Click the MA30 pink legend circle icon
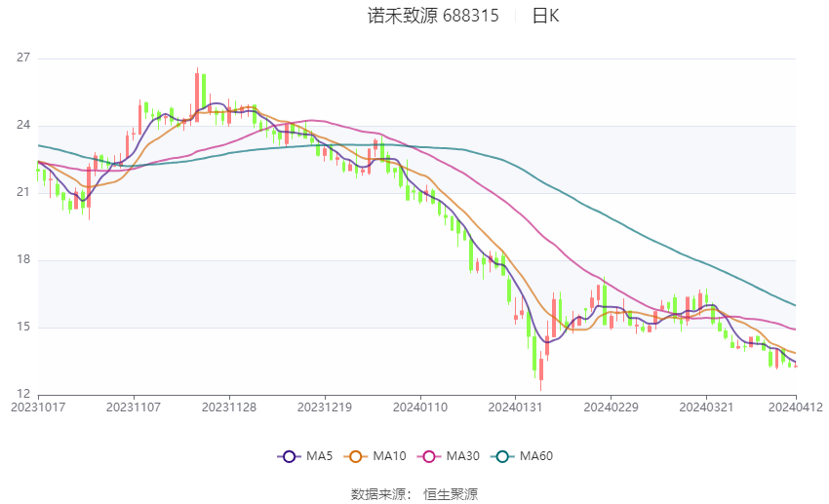 tap(425, 456)
